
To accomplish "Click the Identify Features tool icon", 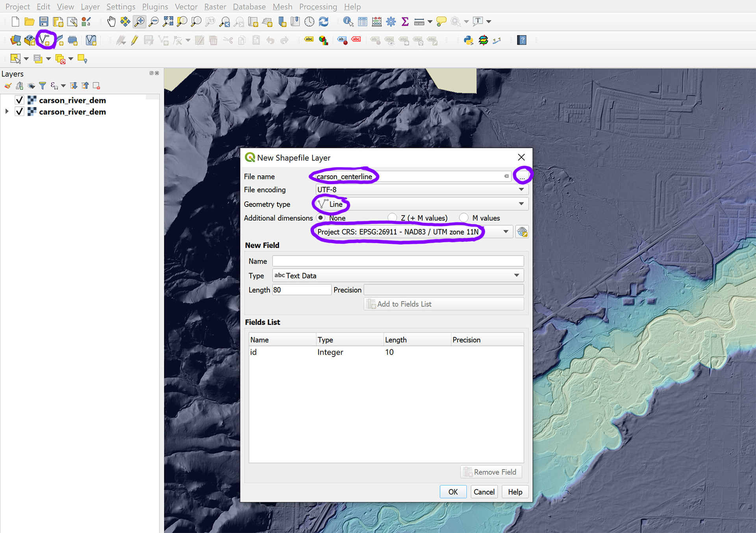I will point(348,21).
